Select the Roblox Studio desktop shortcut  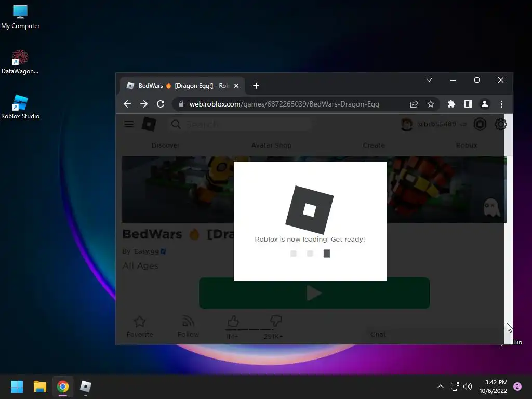coord(20,107)
